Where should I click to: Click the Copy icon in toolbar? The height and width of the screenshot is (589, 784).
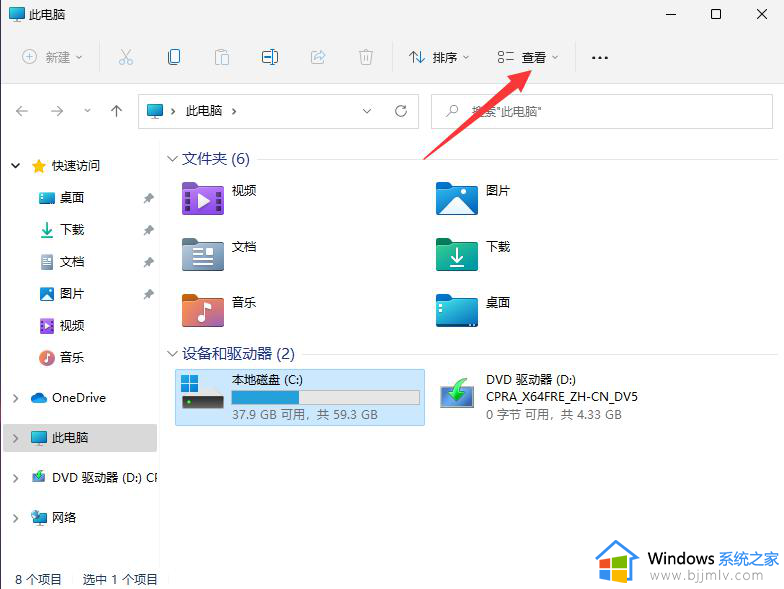coord(174,57)
